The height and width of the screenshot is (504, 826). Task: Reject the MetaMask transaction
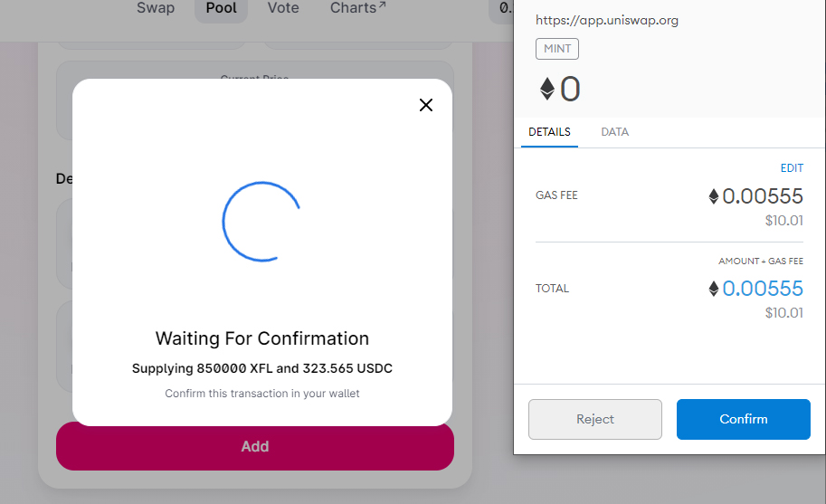coord(595,419)
